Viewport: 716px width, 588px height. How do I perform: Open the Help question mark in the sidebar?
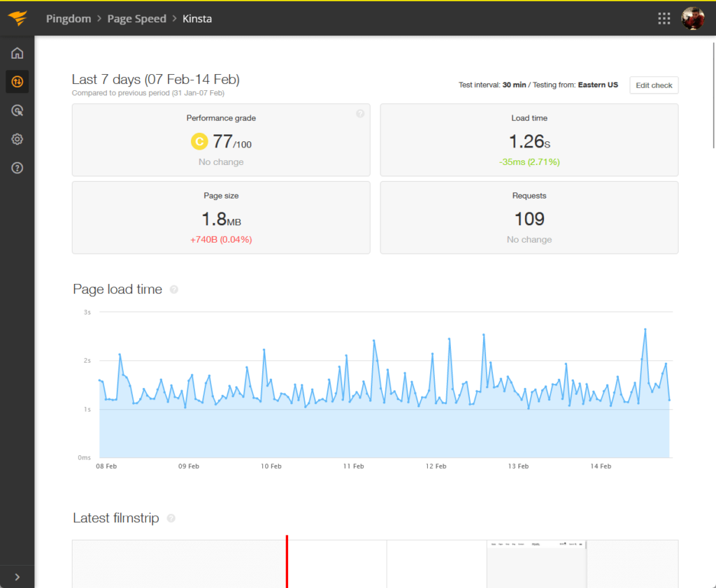[17, 168]
